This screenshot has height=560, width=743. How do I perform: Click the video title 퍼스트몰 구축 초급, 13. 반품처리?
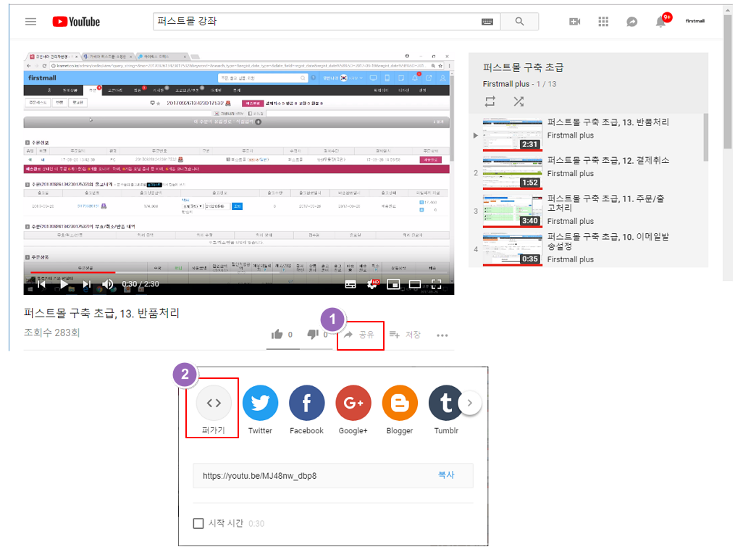tap(102, 314)
